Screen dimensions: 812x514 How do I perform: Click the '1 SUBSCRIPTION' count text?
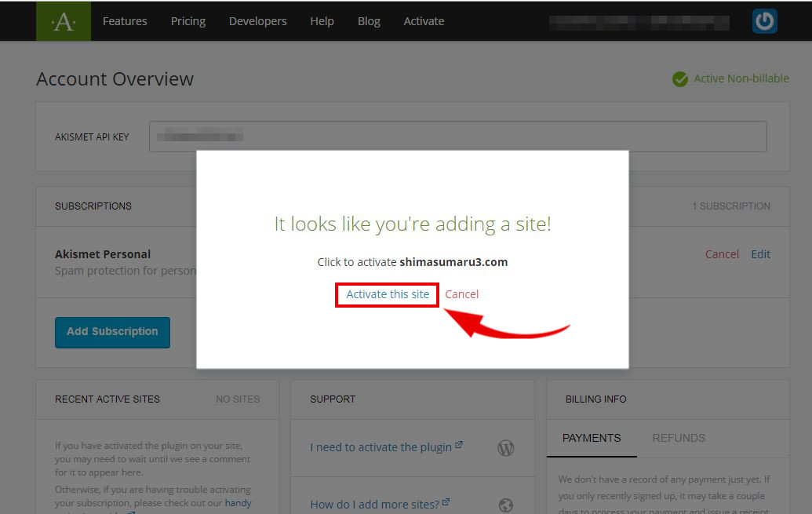pyautogui.click(x=731, y=206)
